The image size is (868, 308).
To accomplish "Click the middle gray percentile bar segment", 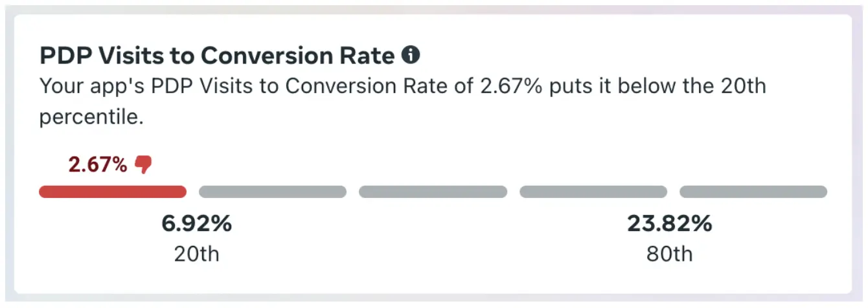I will [433, 192].
